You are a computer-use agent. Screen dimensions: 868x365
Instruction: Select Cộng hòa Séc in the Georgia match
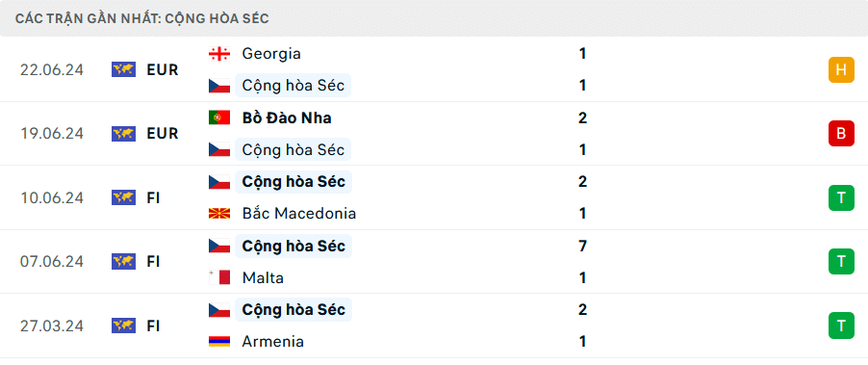pyautogui.click(x=294, y=86)
